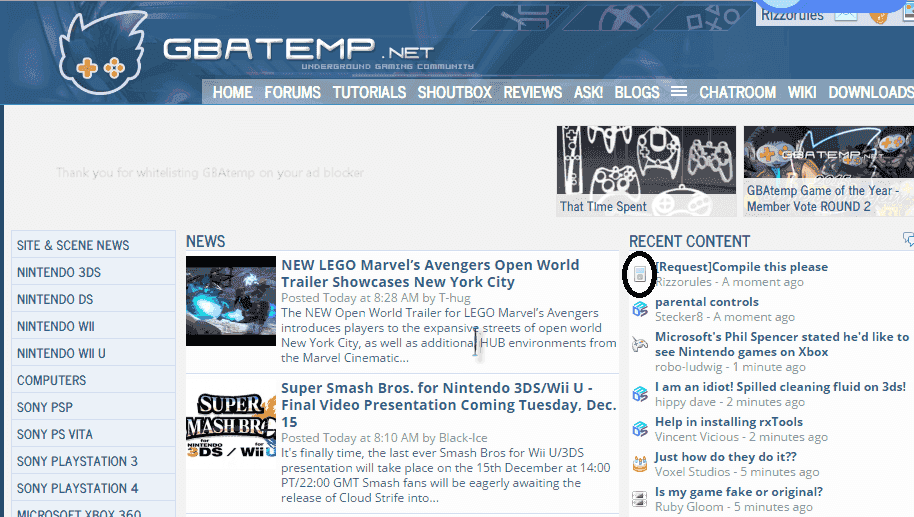This screenshot has height=517, width=914.
Task: Open the TUTORIALS nav tab
Action: click(x=370, y=92)
